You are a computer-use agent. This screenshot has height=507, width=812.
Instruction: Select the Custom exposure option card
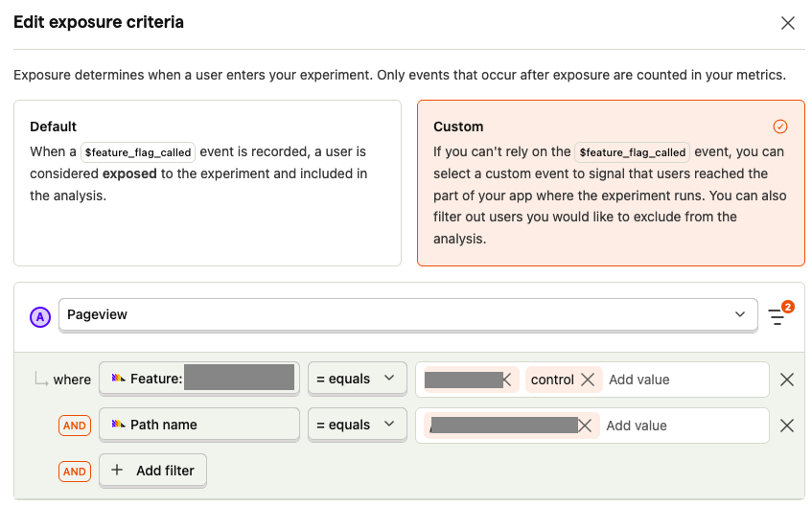point(611,182)
